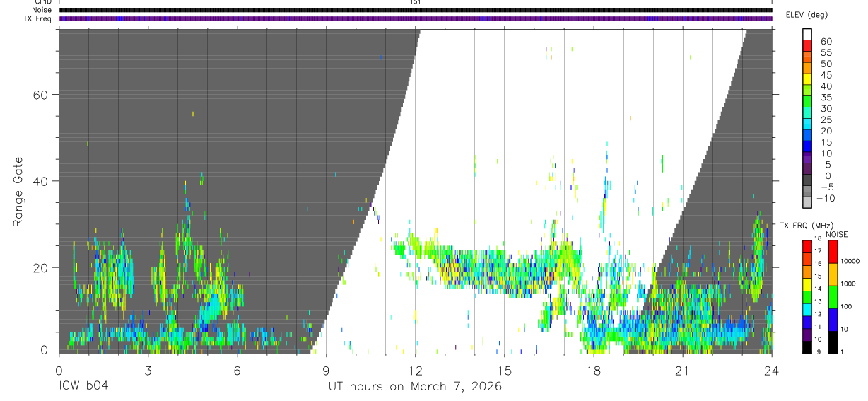Click Range Gate axis tick label 60
868x401 pixels.
point(40,94)
